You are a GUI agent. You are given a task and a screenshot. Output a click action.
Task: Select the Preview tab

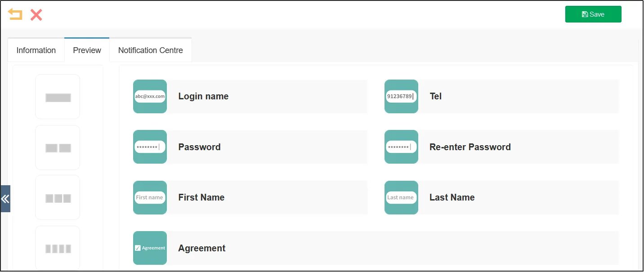87,50
